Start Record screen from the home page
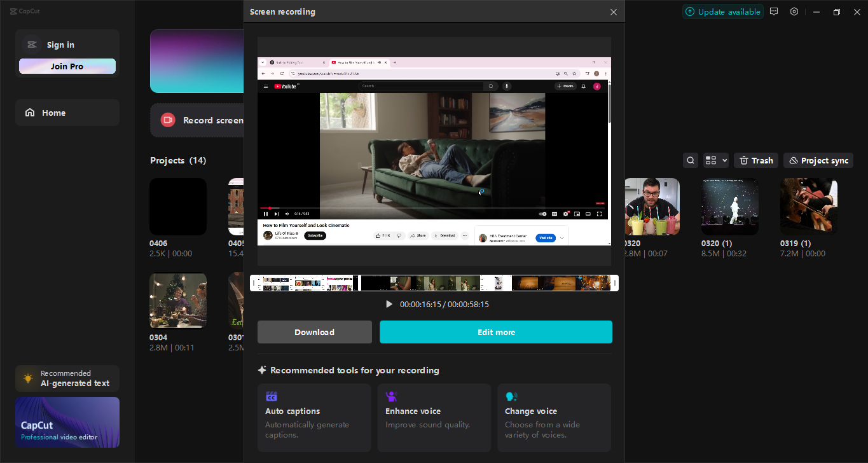Image resolution: width=868 pixels, height=463 pixels. (x=197, y=120)
